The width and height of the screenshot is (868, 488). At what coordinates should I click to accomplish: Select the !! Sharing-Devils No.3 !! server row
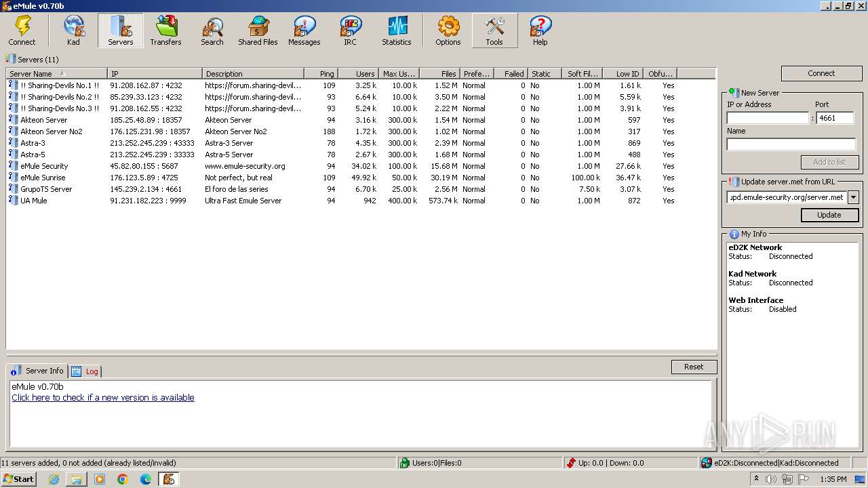coord(361,108)
